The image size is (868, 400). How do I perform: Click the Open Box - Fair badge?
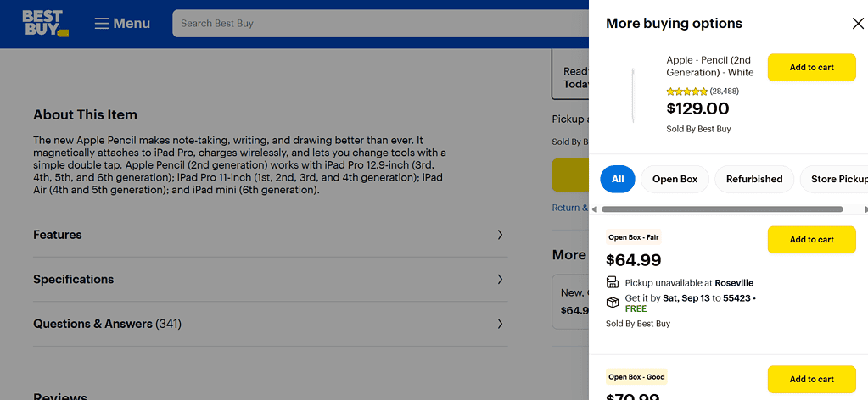coord(634,237)
